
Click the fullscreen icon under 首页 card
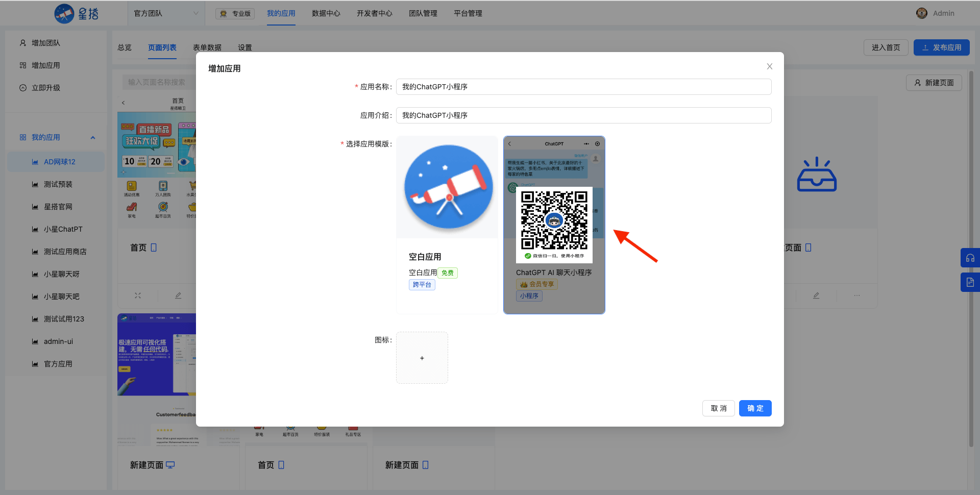click(x=138, y=295)
